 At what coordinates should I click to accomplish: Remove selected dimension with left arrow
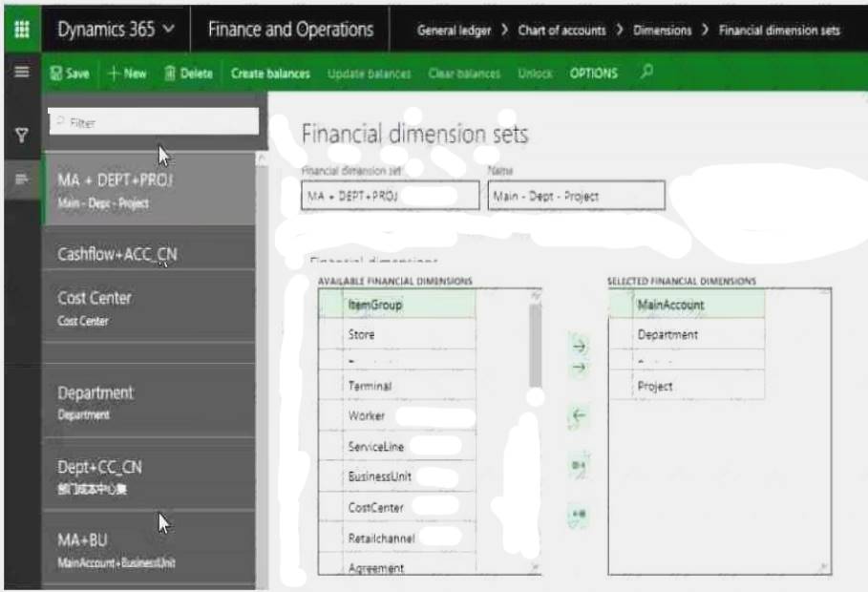[579, 415]
